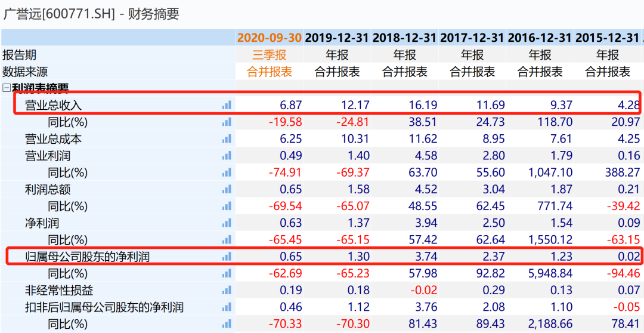This screenshot has height=333, width=644.
Task: Click the adjusted net profit value 3.76
Action: [426, 307]
